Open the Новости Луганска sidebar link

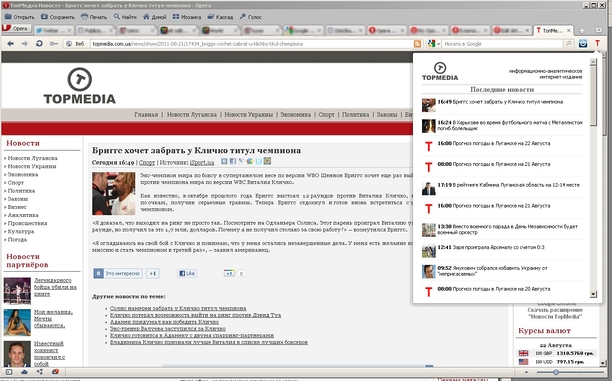[32, 158]
